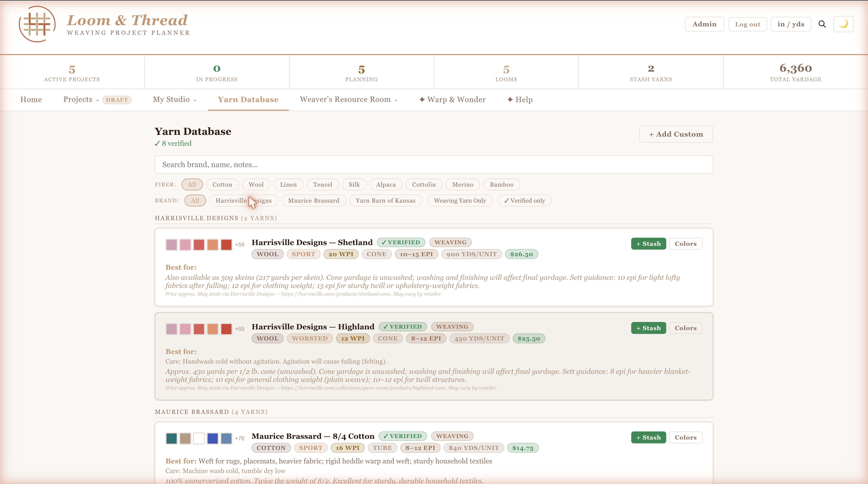
Task: Click the Stash Yarns stat tile
Action: [651, 72]
